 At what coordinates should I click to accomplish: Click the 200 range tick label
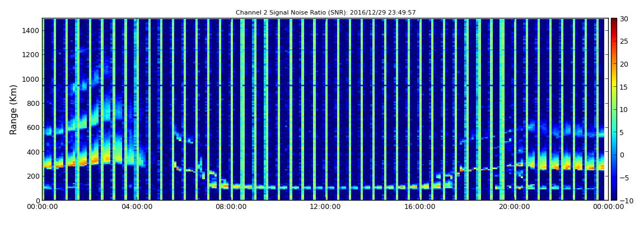coord(33,176)
